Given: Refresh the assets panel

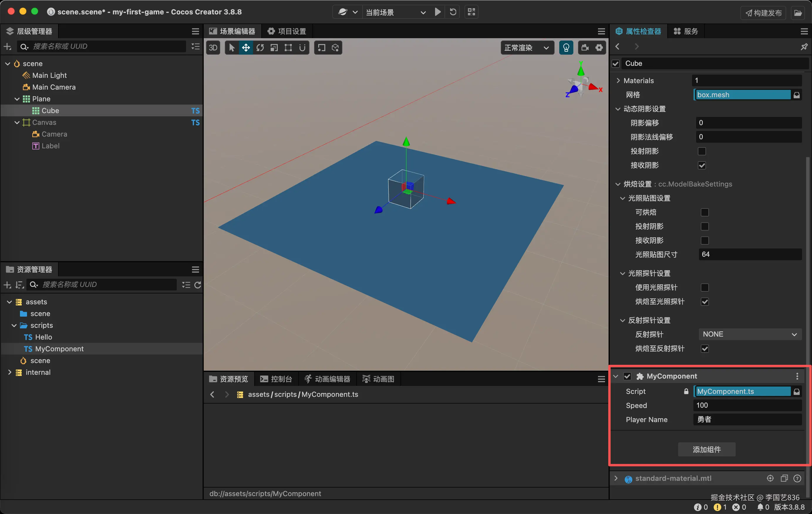Looking at the screenshot, I should [x=198, y=285].
